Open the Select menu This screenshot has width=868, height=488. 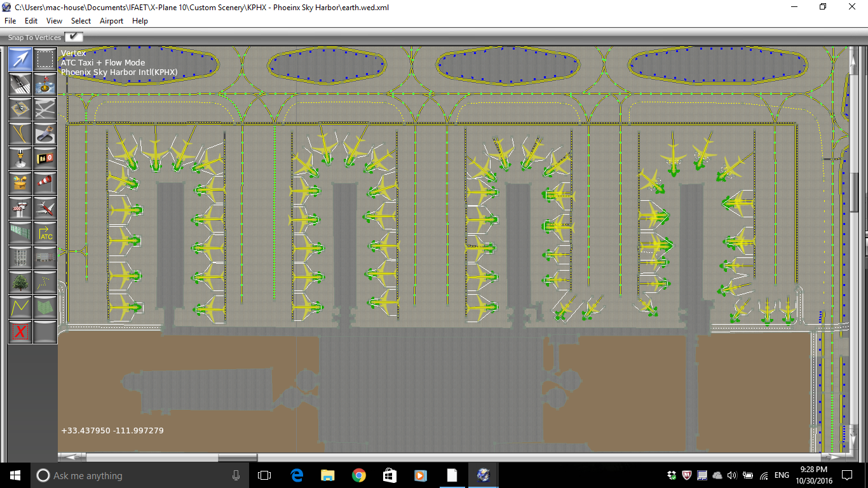(81, 21)
